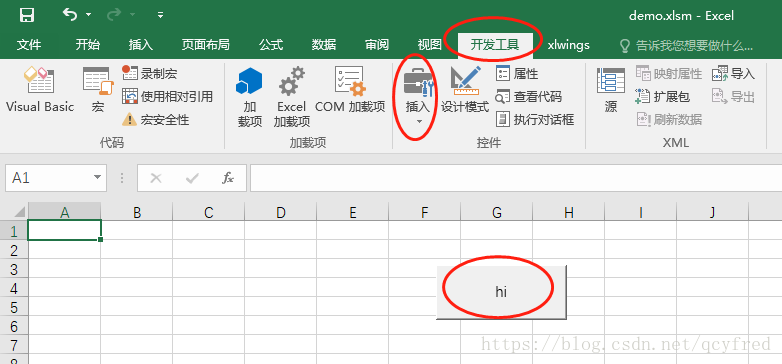Switch to the 公式 tab
Image resolution: width=782 pixels, height=364 pixels.
[271, 45]
